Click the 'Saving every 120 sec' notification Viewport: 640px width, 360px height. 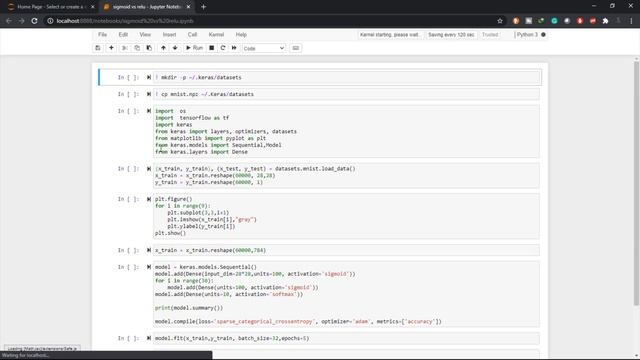tap(451, 35)
